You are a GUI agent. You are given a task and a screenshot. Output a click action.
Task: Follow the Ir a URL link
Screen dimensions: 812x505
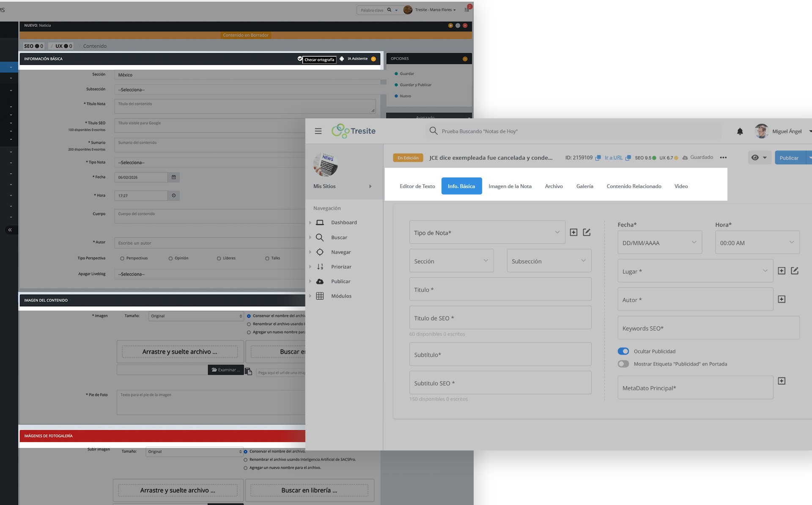pos(614,158)
